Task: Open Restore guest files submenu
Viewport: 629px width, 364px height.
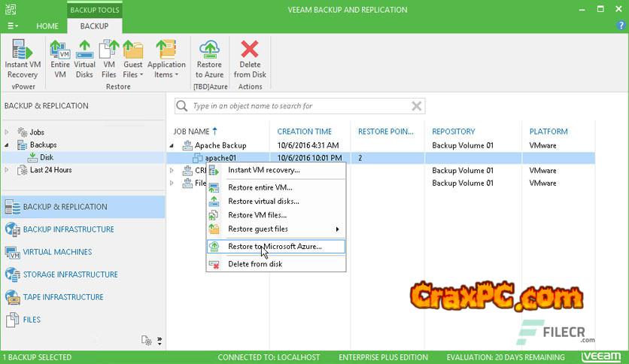Action: click(276, 229)
